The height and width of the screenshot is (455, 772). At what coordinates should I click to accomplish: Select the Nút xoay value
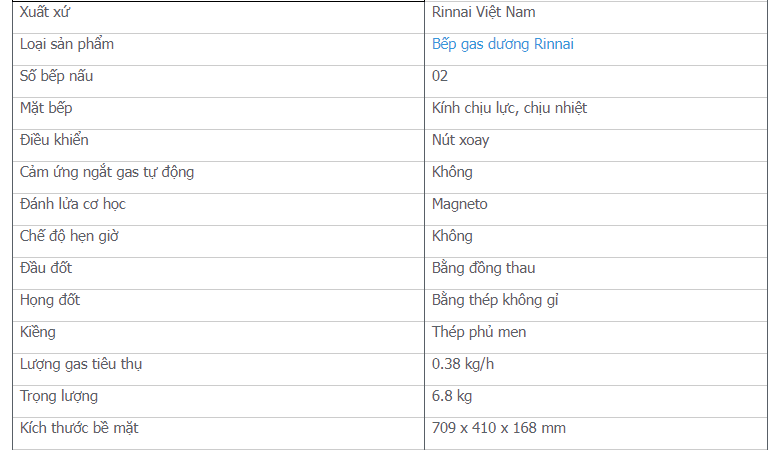point(460,140)
